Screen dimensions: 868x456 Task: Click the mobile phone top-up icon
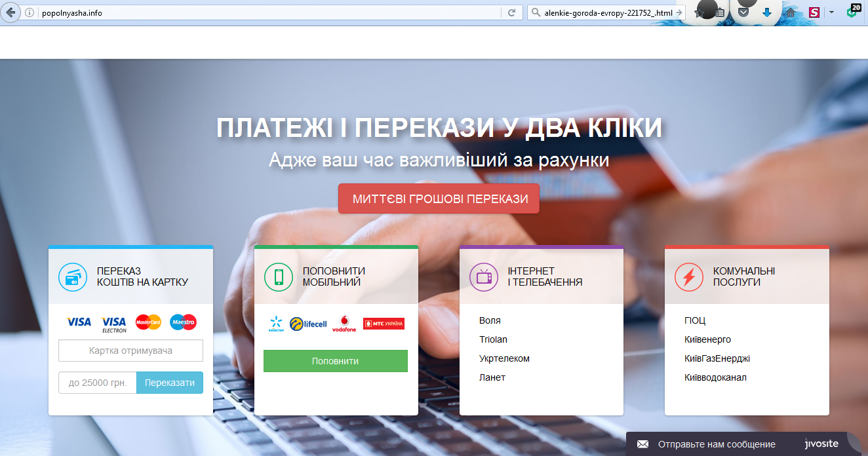(279, 277)
